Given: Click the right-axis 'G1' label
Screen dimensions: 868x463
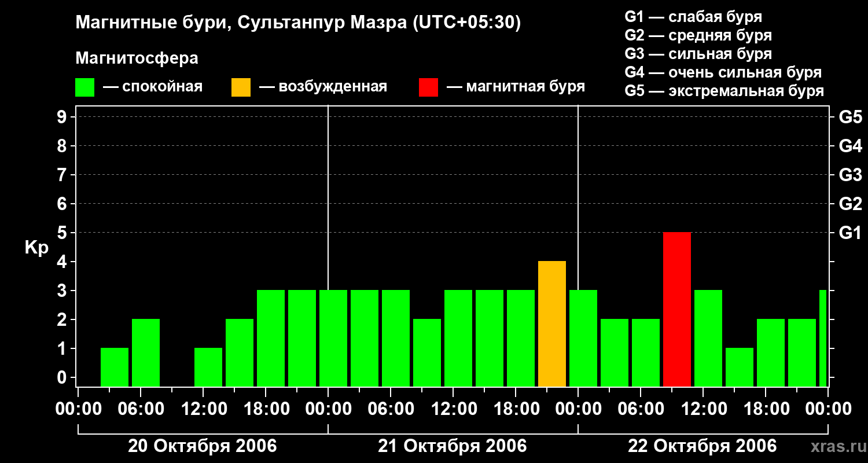Looking at the screenshot, I should (x=850, y=233).
